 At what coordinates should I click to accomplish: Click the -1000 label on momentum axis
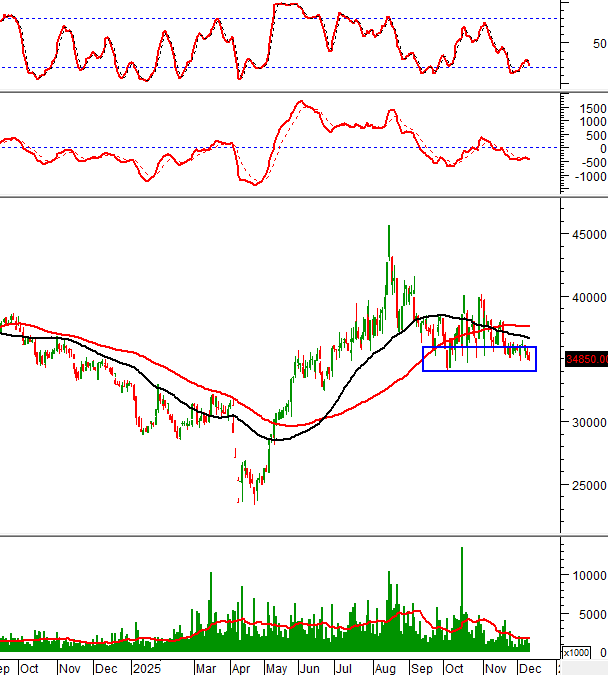click(588, 176)
